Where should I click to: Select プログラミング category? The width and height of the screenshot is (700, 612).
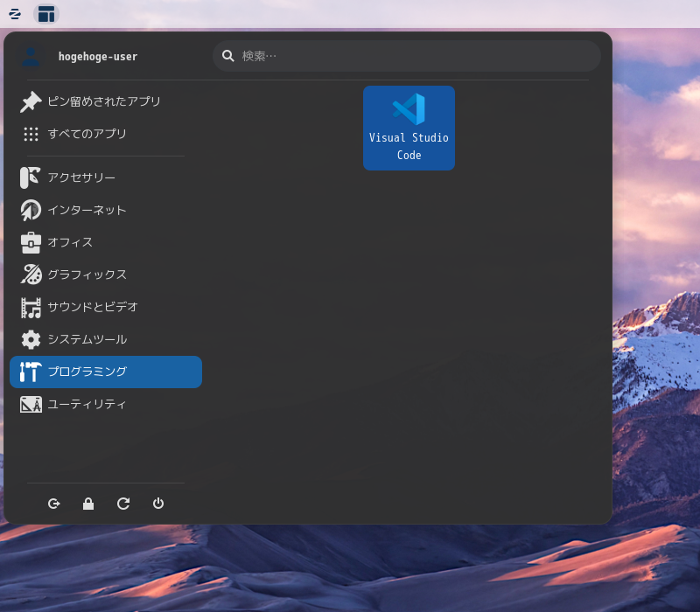(x=106, y=372)
